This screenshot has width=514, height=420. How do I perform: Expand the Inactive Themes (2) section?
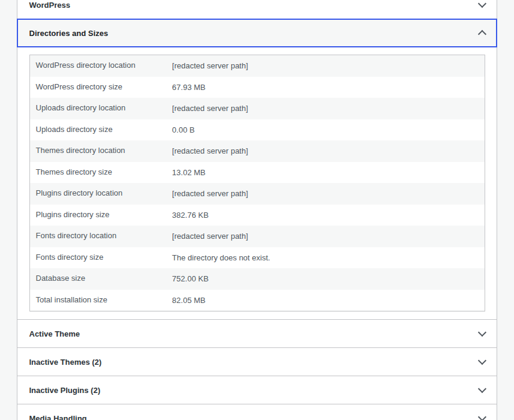257,362
